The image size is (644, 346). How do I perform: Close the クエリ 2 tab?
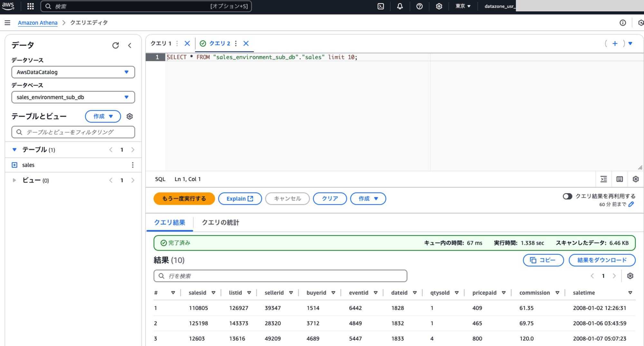pos(246,43)
